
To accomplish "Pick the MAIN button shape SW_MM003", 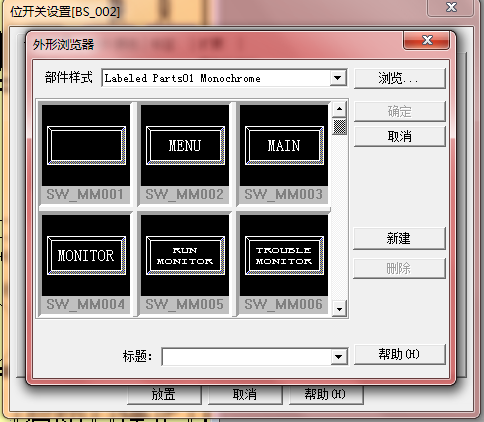I will tap(284, 154).
